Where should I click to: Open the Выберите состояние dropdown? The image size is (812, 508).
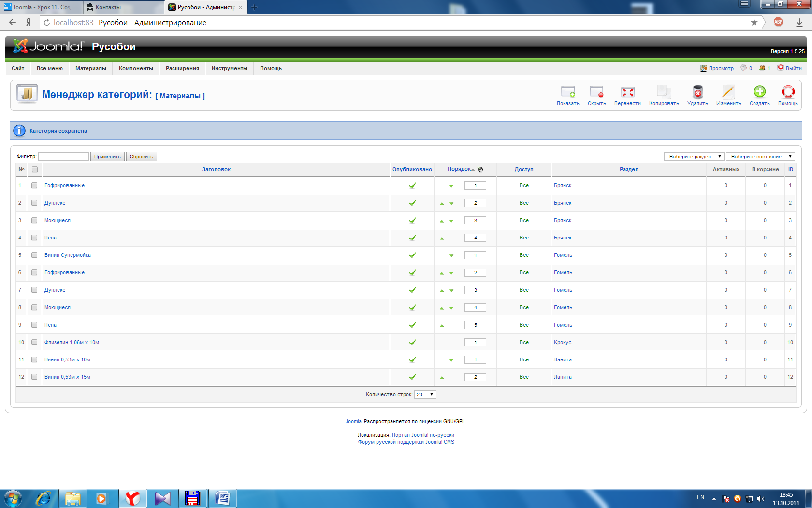click(760, 156)
